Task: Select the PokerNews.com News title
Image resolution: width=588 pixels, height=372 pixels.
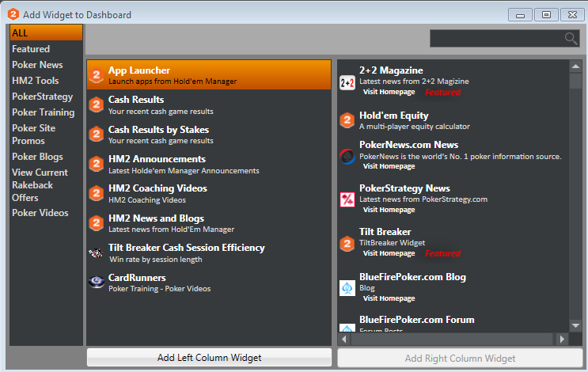Action: (x=408, y=145)
